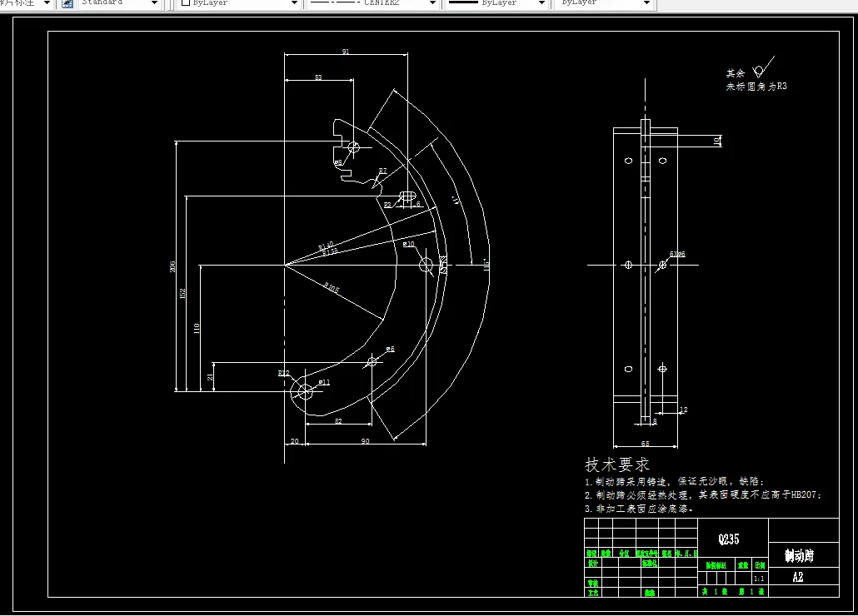Select the ø11 diameter label
Screen dimensions: 858x616
[324, 383]
